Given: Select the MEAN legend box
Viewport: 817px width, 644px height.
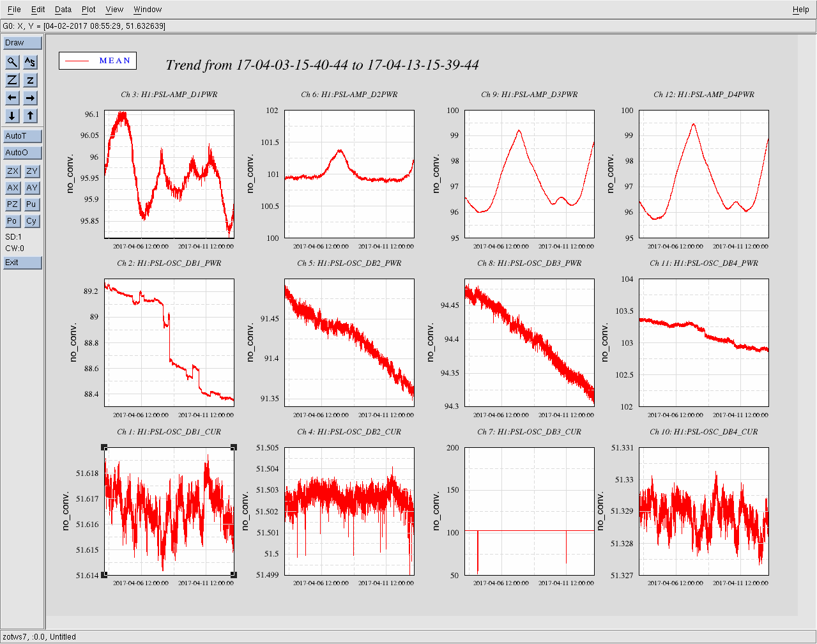Looking at the screenshot, I should pos(98,61).
